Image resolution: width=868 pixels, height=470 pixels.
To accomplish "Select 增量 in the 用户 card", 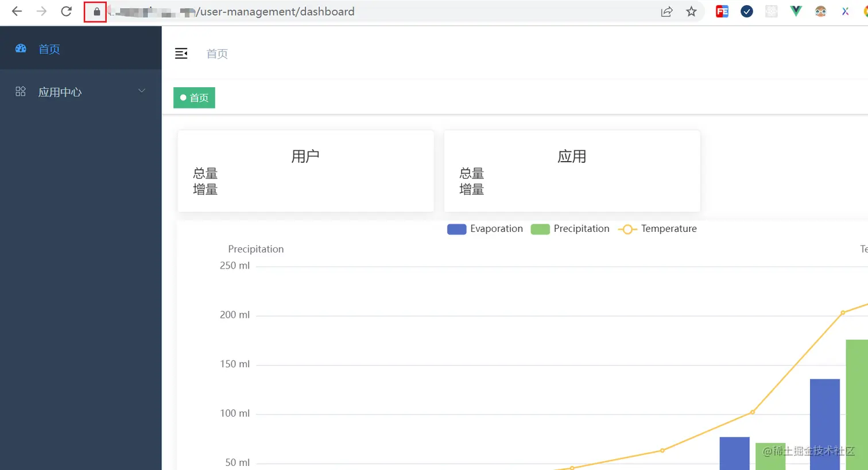I will [x=206, y=189].
